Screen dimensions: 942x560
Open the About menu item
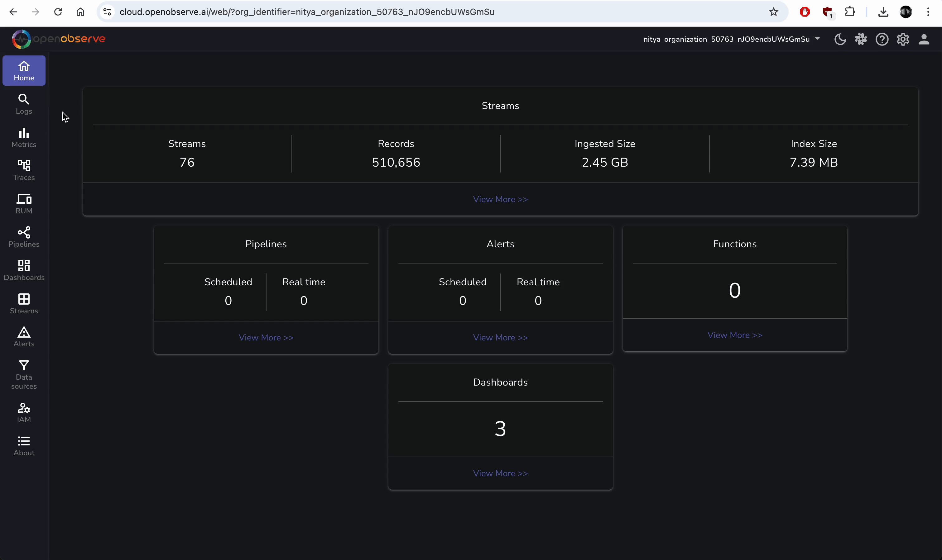(24, 446)
